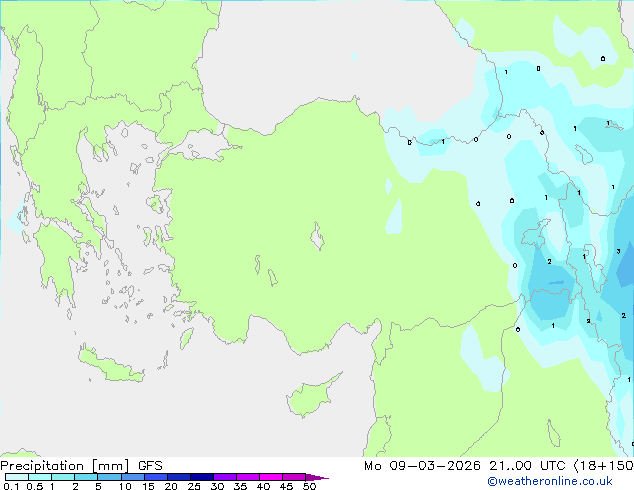Click the '3' precipitation value on the map
Viewport: 634px width, 490px height.
[618, 251]
